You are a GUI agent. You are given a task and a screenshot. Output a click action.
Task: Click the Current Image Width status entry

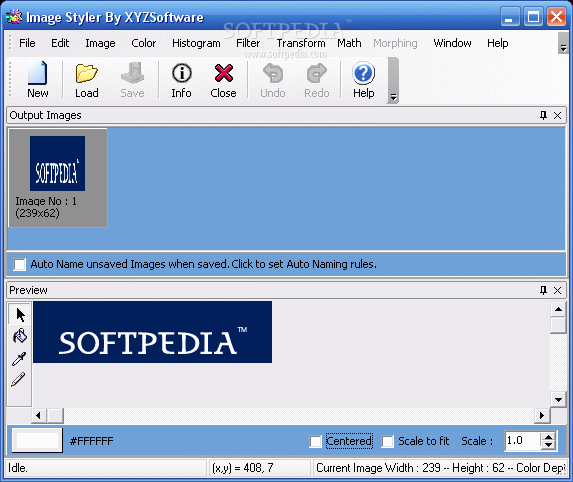(x=440, y=468)
